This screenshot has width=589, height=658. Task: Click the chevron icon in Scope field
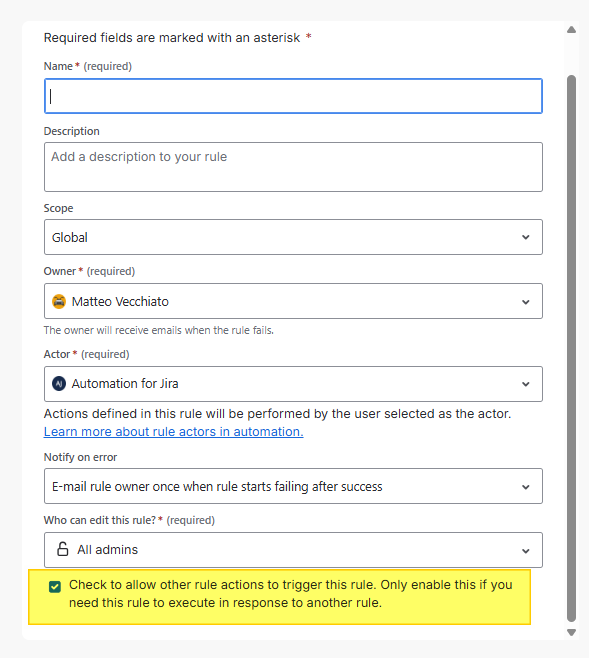click(x=526, y=237)
